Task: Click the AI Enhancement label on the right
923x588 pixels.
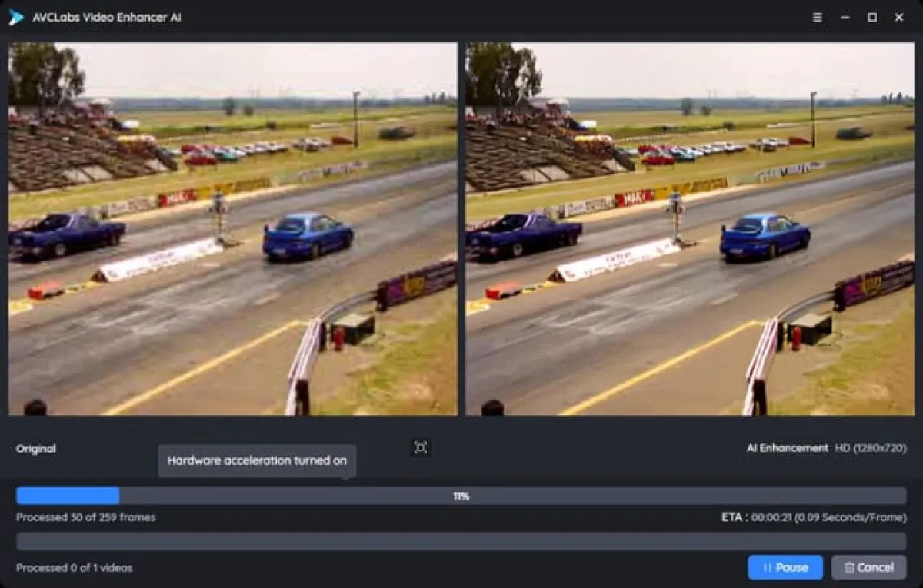Action: click(785, 447)
